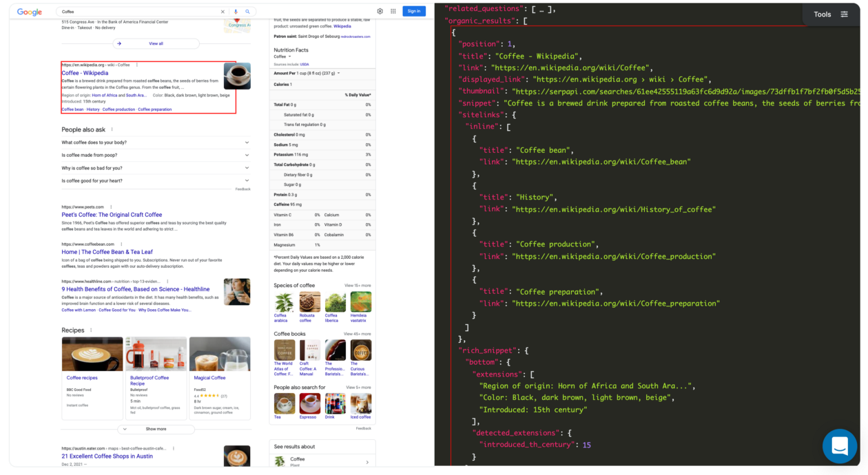Click Robusta coffee species image

310,302
